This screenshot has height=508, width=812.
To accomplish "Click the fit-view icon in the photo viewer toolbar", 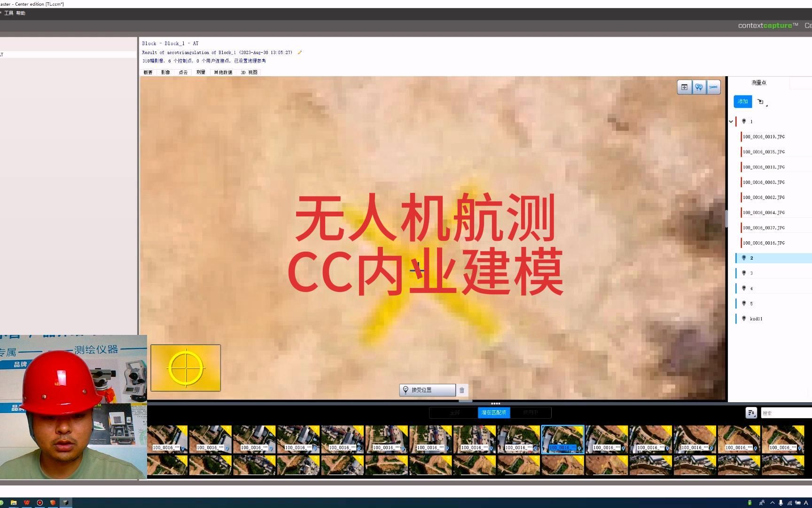I will coord(684,87).
